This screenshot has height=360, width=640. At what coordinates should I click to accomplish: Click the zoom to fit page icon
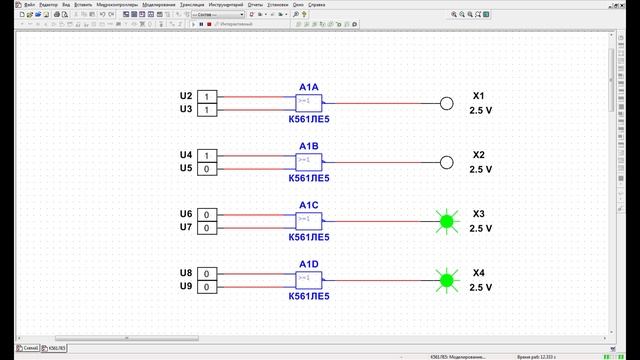point(478,14)
